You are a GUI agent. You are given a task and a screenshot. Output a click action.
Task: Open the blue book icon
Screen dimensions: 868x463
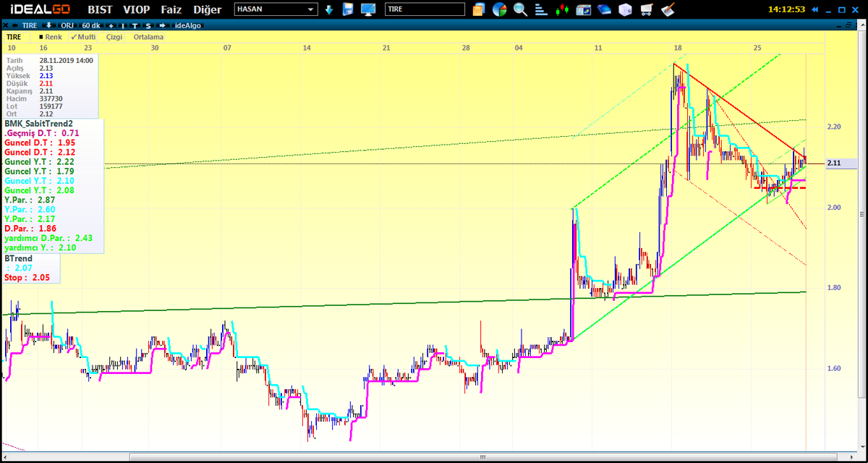[605, 9]
